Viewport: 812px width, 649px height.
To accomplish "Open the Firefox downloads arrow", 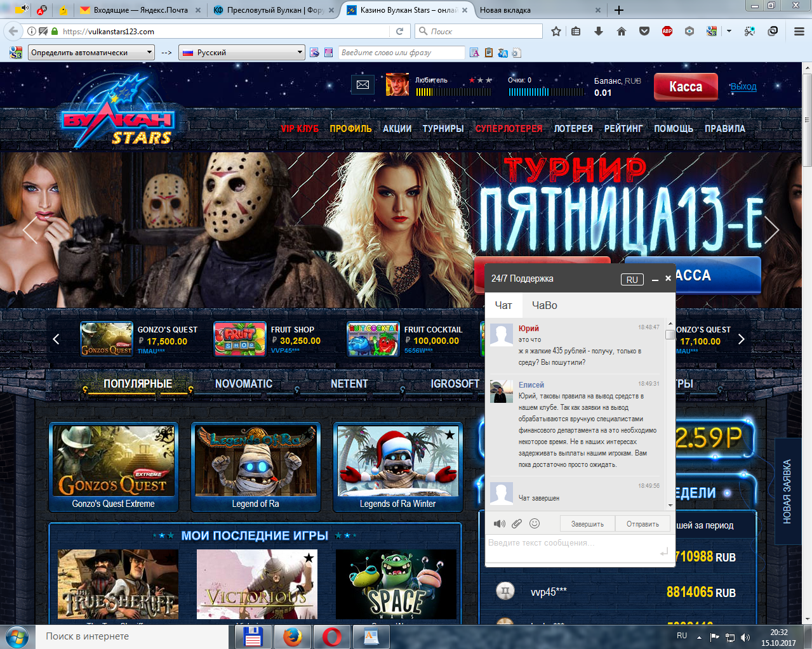I will [x=599, y=31].
